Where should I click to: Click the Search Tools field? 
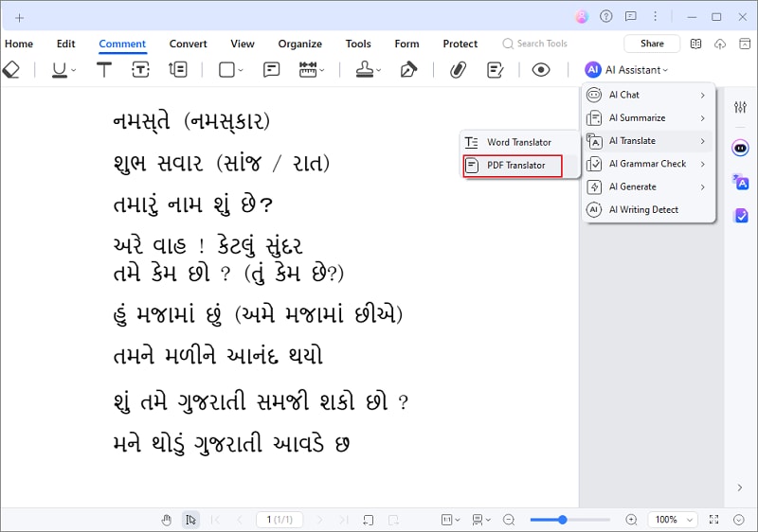(535, 44)
